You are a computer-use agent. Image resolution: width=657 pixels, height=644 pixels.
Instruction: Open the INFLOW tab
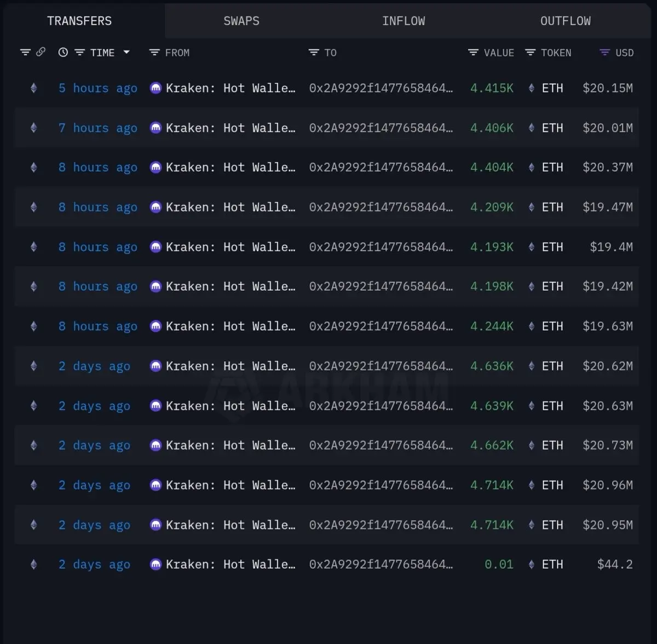point(404,21)
